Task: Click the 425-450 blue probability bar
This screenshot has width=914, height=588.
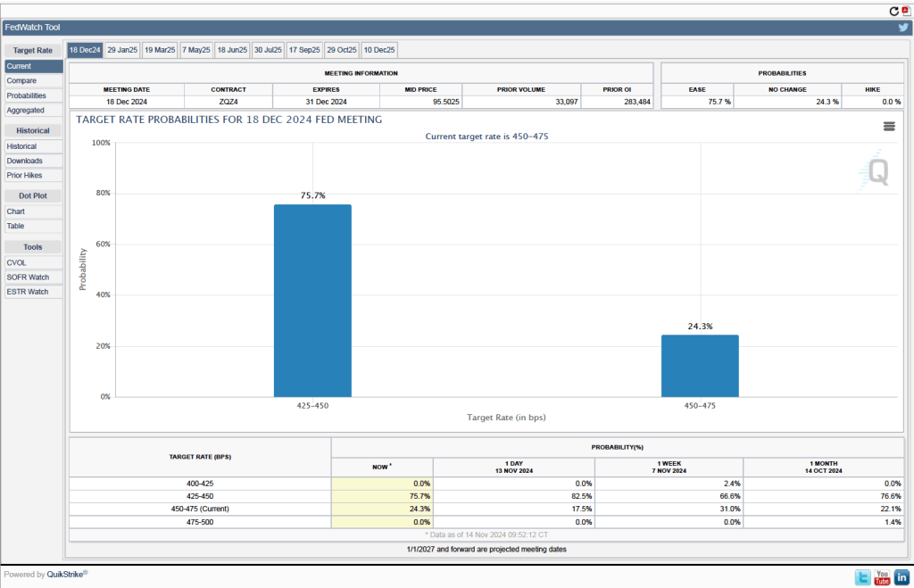Action: click(312, 301)
